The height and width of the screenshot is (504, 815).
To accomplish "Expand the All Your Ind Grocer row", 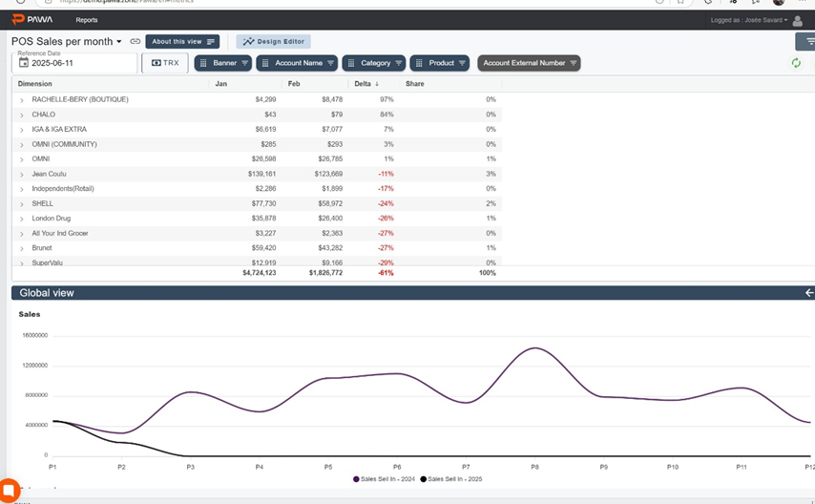I will 22,234.
